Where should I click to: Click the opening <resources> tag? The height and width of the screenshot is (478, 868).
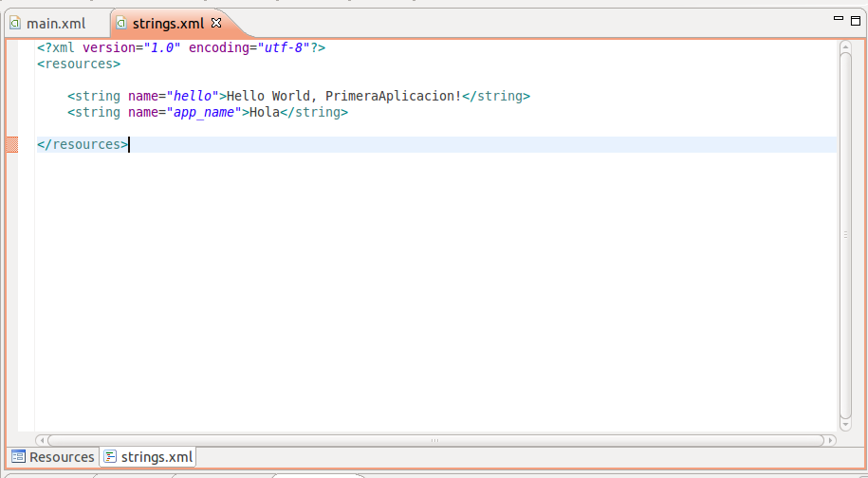[79, 64]
